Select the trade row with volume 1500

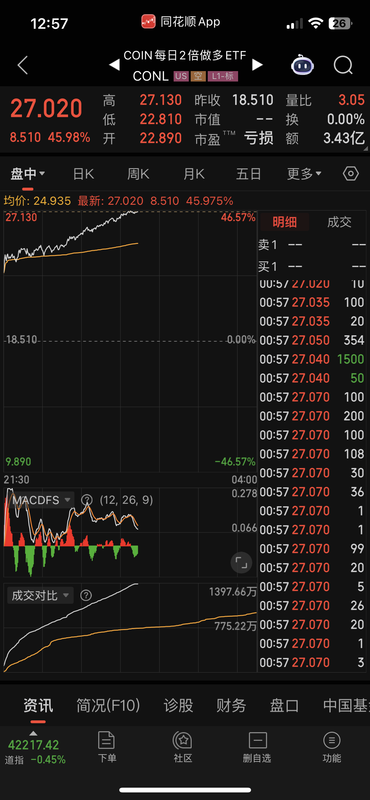click(x=312, y=359)
